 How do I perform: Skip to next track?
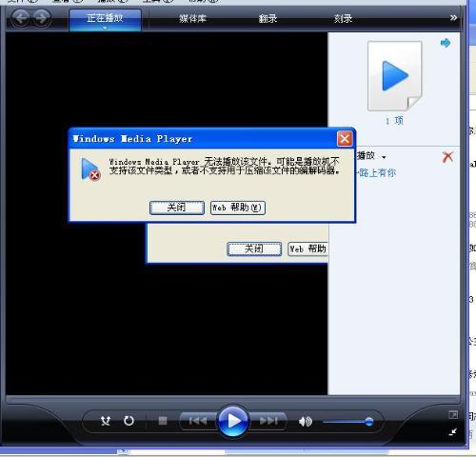coord(268,421)
